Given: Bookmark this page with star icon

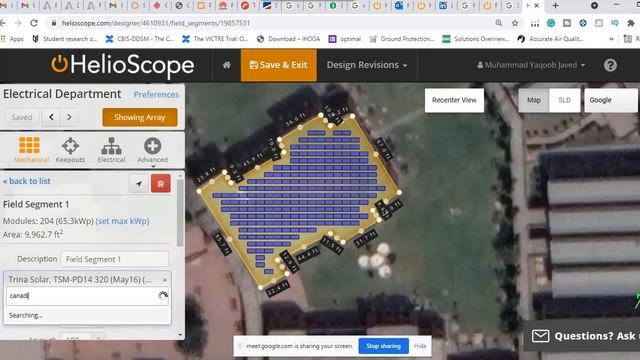Looking at the screenshot, I should click(515, 23).
